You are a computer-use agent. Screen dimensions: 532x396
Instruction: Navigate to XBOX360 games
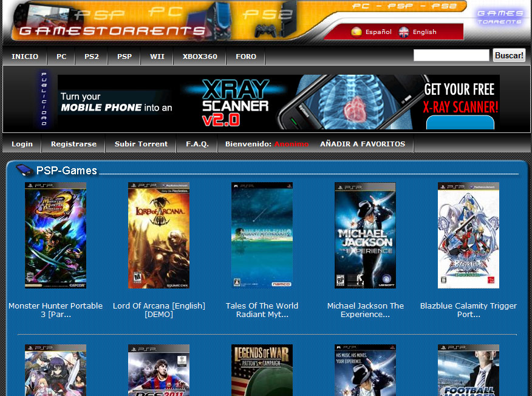(200, 56)
